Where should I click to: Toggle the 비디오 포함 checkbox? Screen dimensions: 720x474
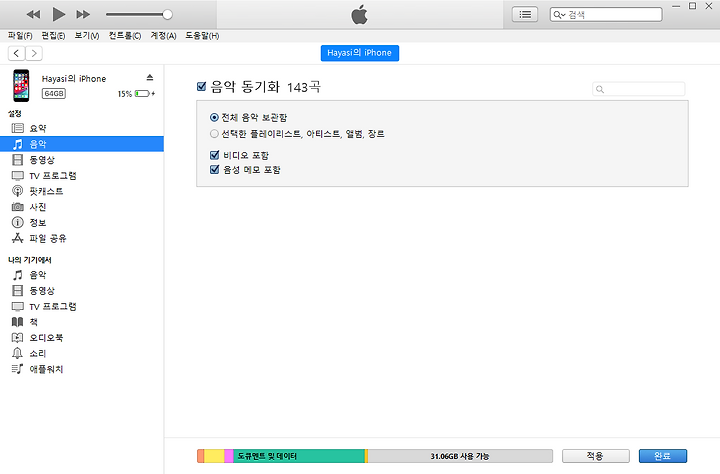tap(214, 155)
